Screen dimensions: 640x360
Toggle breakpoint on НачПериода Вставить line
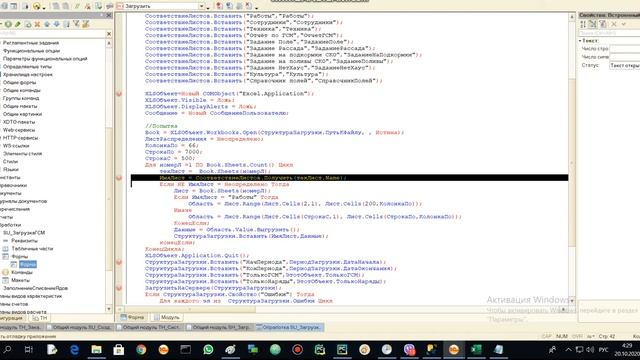tap(119, 262)
